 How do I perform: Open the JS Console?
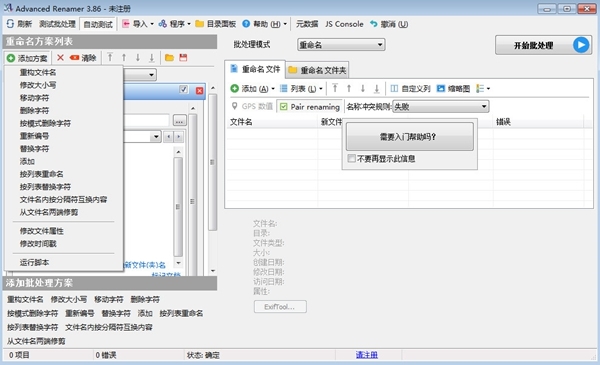[x=344, y=24]
